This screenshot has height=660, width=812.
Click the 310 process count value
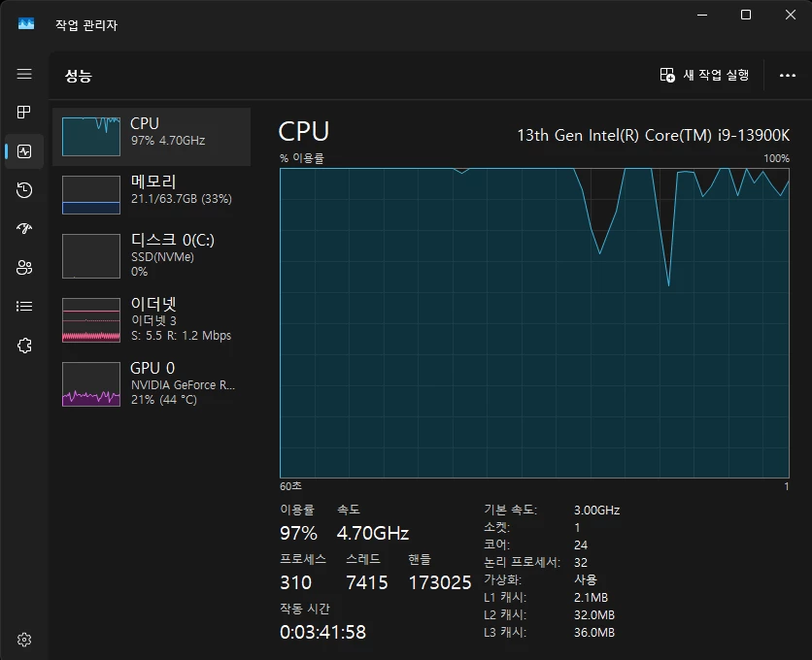(295, 583)
